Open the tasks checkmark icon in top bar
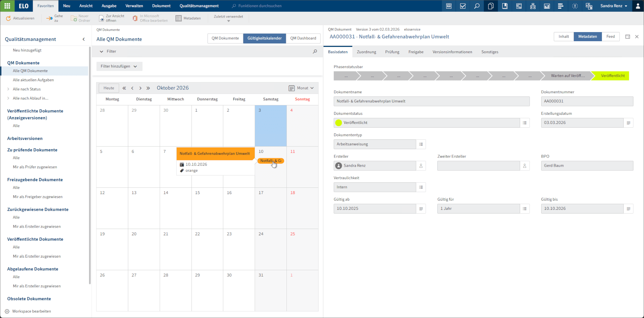This screenshot has width=644, height=318. pos(463,6)
